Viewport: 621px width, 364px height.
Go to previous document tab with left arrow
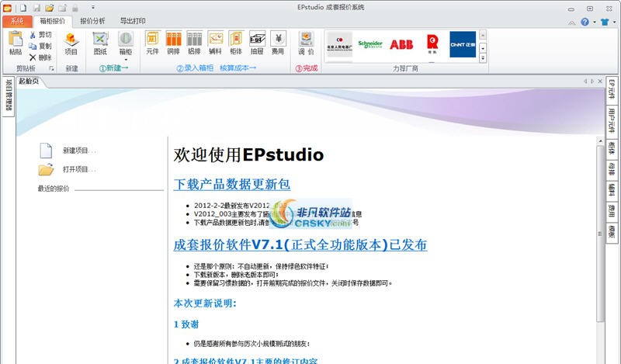[x=585, y=81]
